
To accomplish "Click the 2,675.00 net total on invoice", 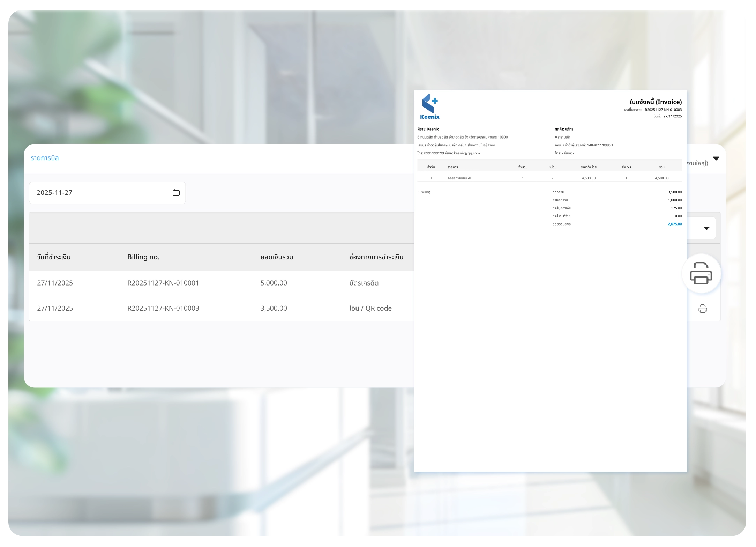I will click(674, 224).
